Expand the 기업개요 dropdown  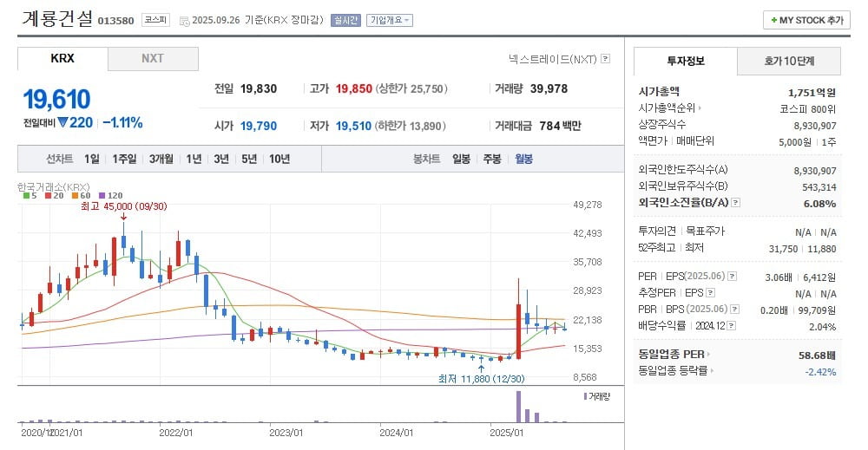tap(389, 20)
